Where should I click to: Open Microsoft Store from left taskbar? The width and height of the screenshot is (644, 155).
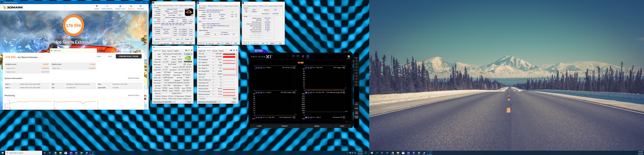[66, 153]
